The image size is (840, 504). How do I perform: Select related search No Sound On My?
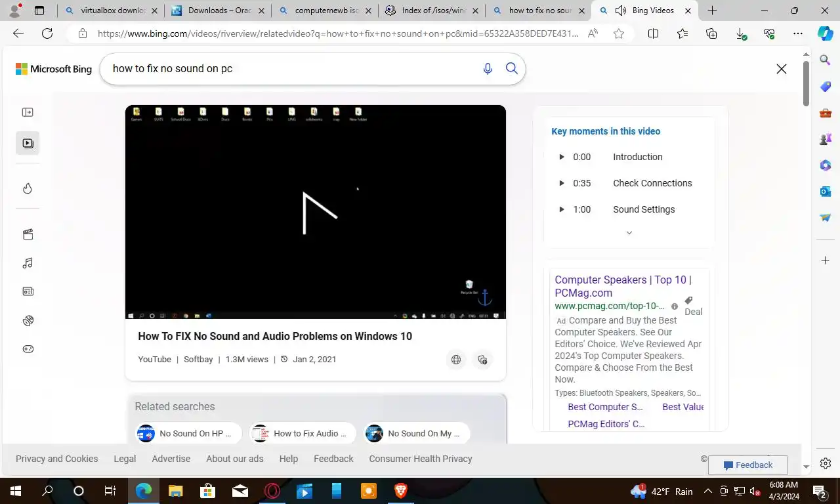(x=417, y=433)
